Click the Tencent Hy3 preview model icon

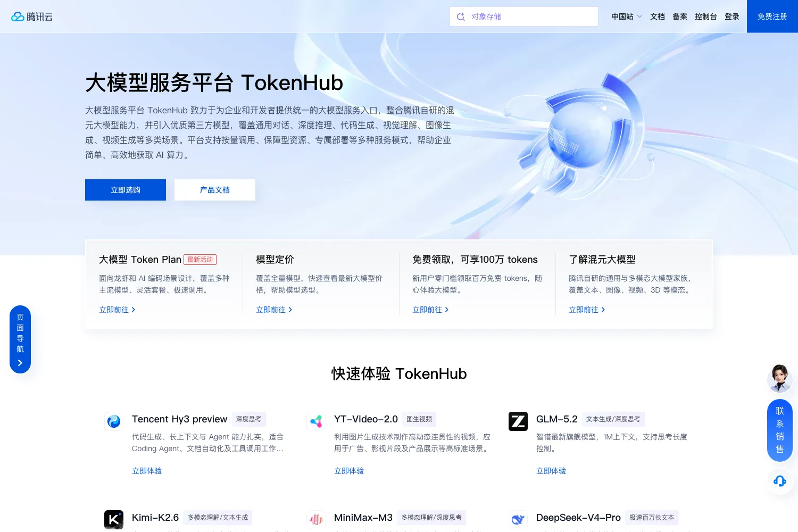click(x=114, y=421)
